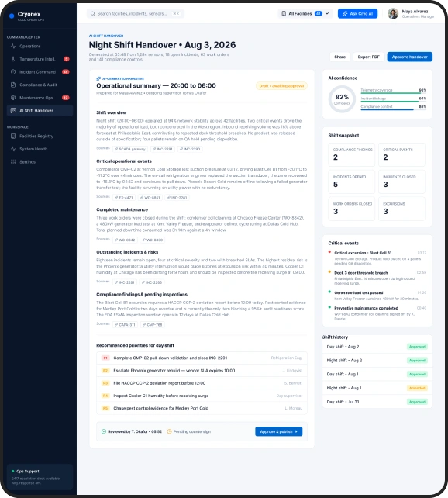The width and height of the screenshot is (448, 498).
Task: Click the red badge on Temperature Intel
Action: click(x=67, y=59)
